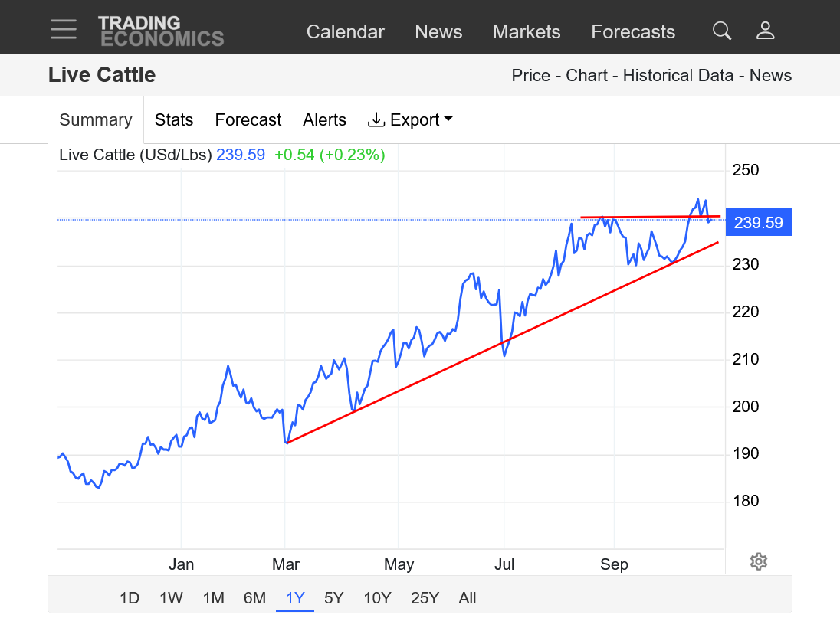Open Markets in top navigation
The image size is (840, 628).
(527, 32)
